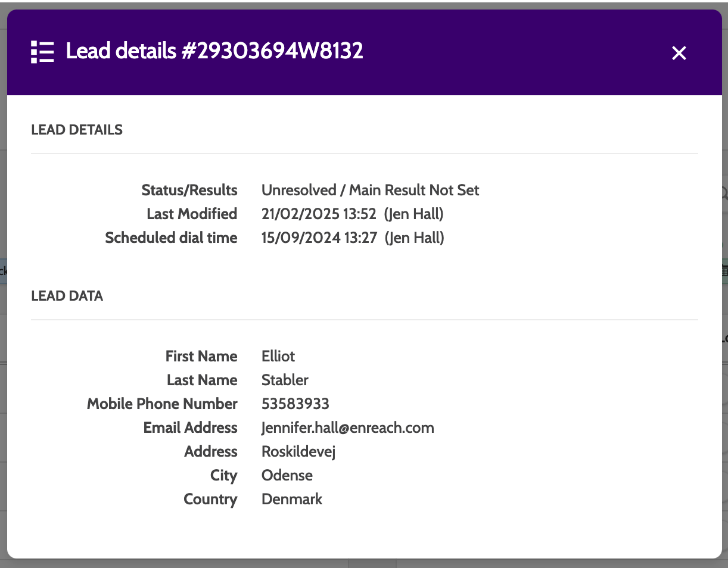Click the Scheduled dial time label
728x568 pixels.
pyautogui.click(x=171, y=238)
